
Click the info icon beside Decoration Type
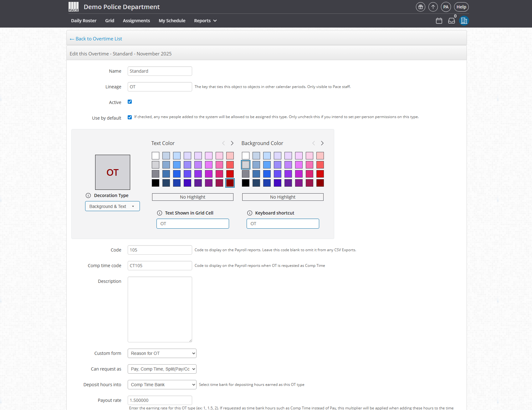coord(88,195)
